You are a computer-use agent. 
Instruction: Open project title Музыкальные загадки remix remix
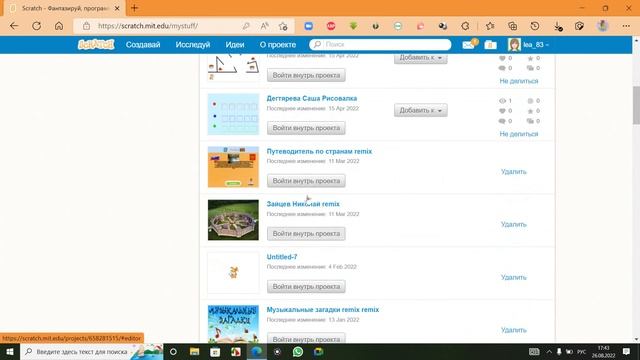click(322, 309)
